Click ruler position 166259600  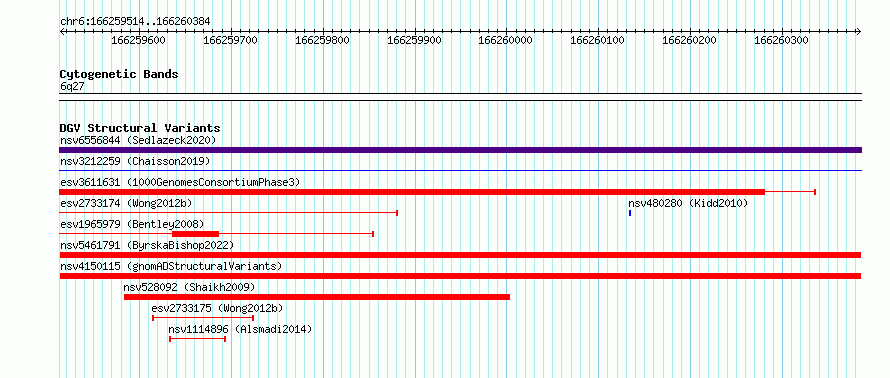(x=138, y=40)
